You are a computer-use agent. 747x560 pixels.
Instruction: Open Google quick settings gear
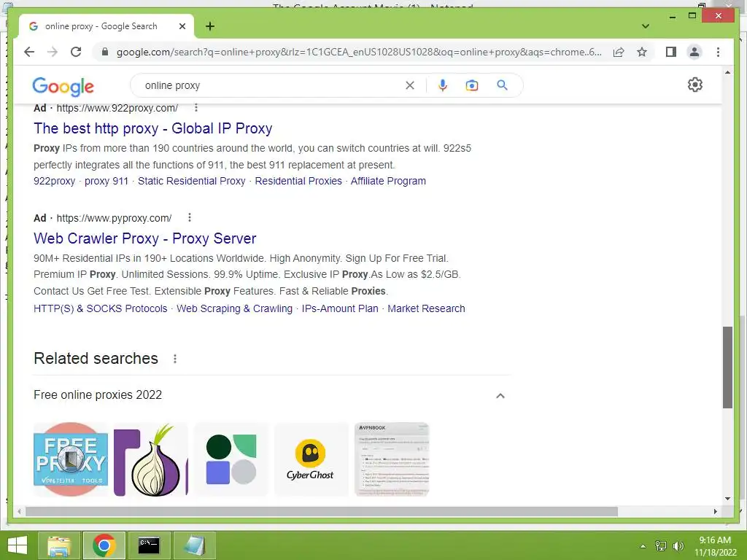point(695,85)
